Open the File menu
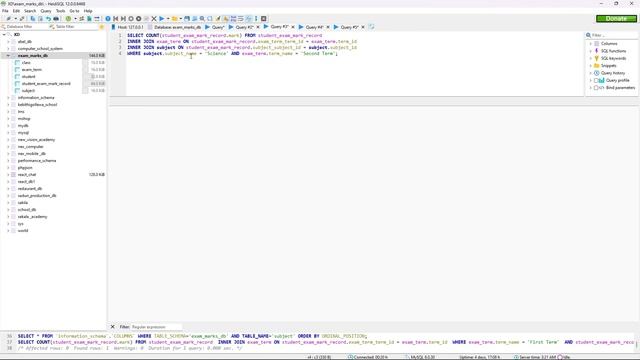Viewport: 640px width, 360px height. (x=5, y=11)
